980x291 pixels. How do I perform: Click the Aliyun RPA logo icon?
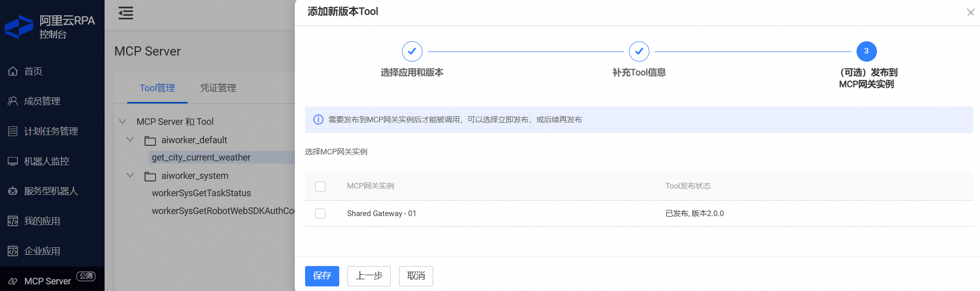[19, 27]
